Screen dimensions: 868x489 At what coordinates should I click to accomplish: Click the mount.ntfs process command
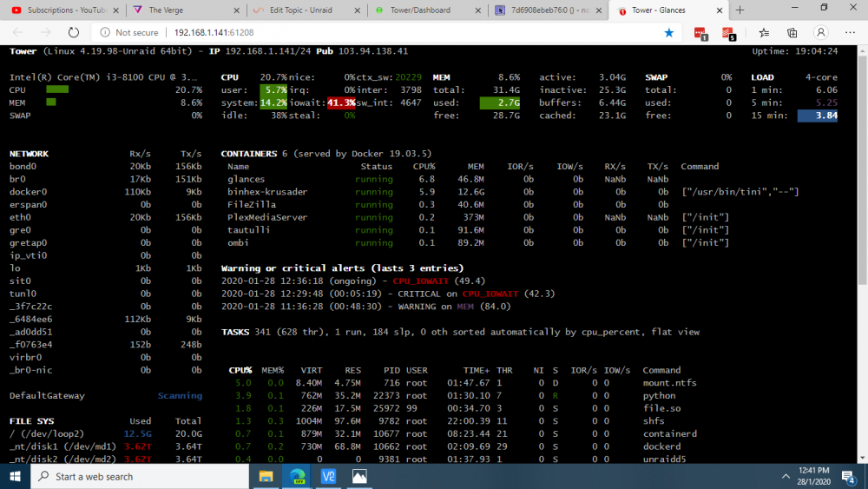pyautogui.click(x=669, y=383)
